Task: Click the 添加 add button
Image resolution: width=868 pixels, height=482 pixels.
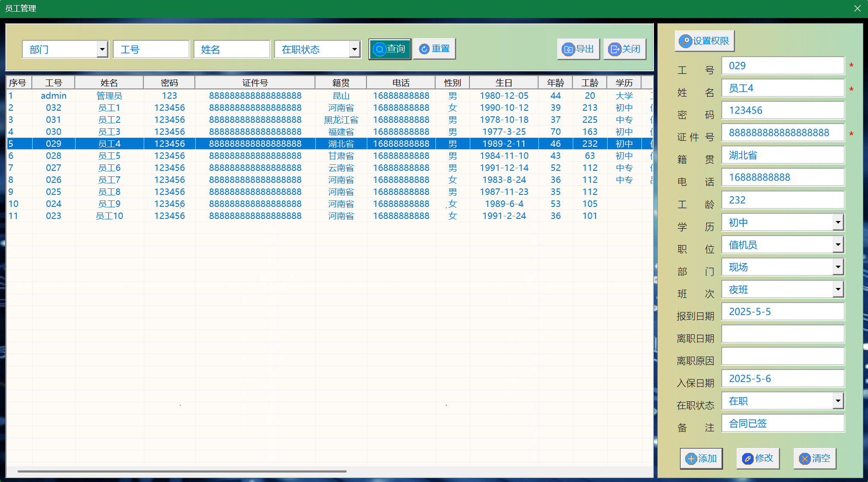Action: pyautogui.click(x=701, y=458)
